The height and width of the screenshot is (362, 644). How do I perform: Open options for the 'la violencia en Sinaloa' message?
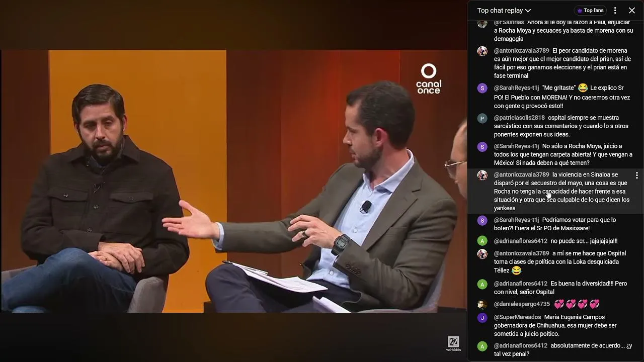[637, 175]
